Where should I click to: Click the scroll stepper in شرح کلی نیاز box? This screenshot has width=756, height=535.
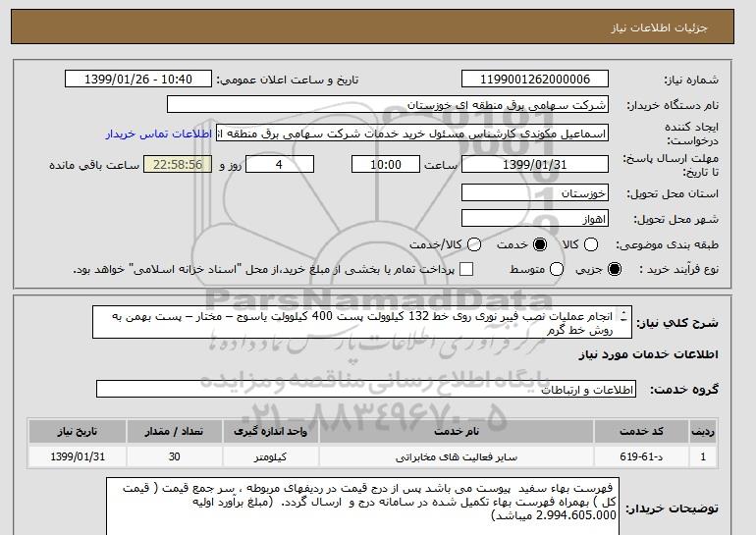pos(623,316)
